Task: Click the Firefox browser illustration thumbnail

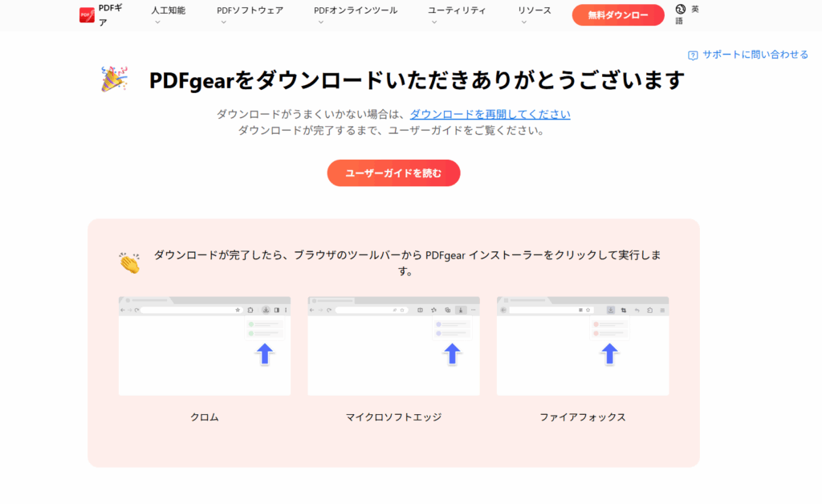Action: pos(583,346)
